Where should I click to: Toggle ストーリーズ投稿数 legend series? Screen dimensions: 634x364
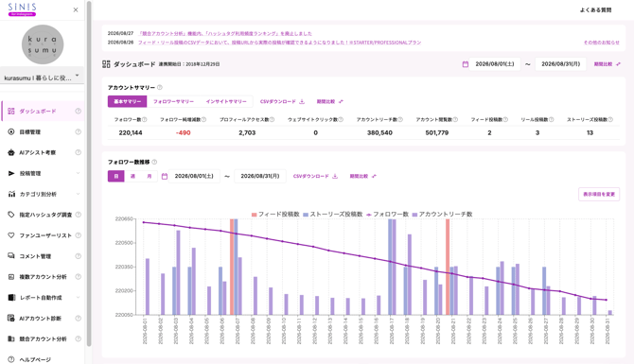[x=333, y=214]
